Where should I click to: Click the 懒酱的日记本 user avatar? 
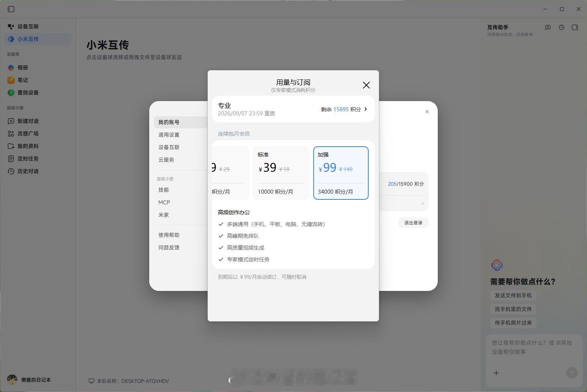click(x=12, y=380)
